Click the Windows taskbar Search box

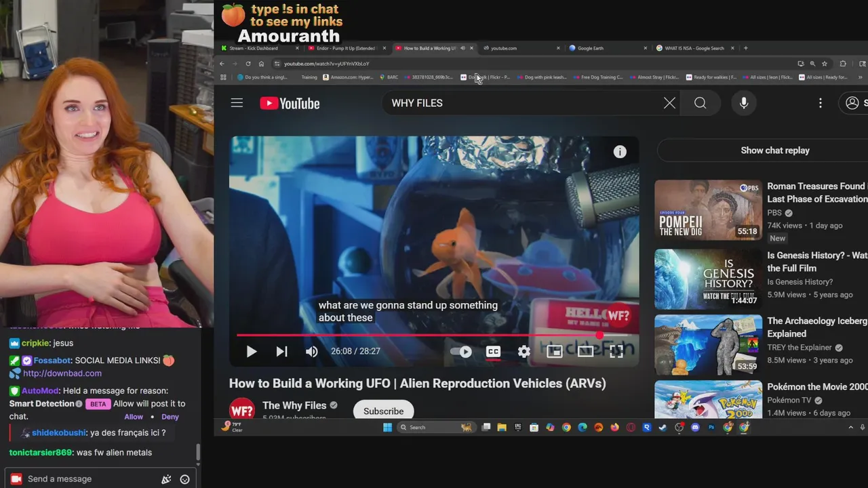point(435,427)
